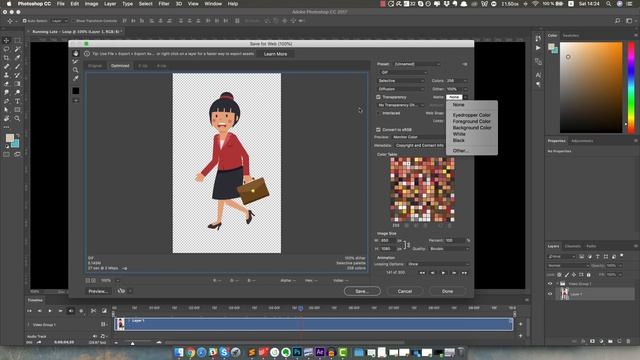Choose Eyedropper Color from Matte menu

(471, 115)
